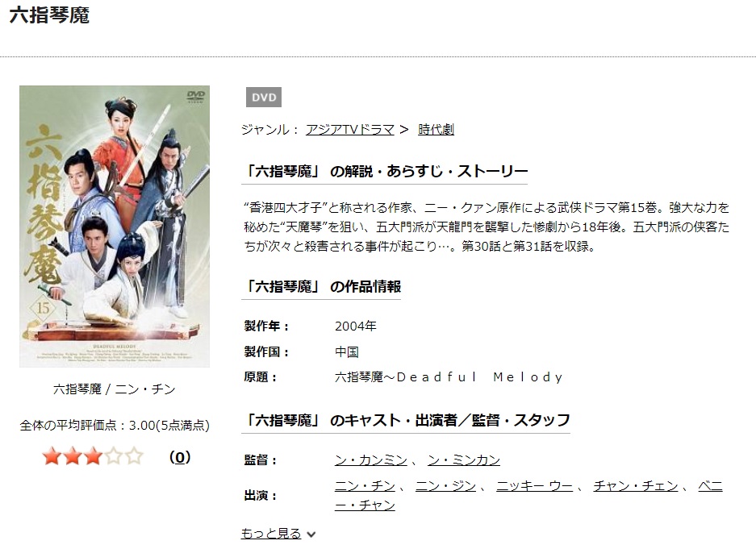Screen dimensions: 756x549
Task: Open the アジアTVドラマ genre link
Action: point(350,130)
